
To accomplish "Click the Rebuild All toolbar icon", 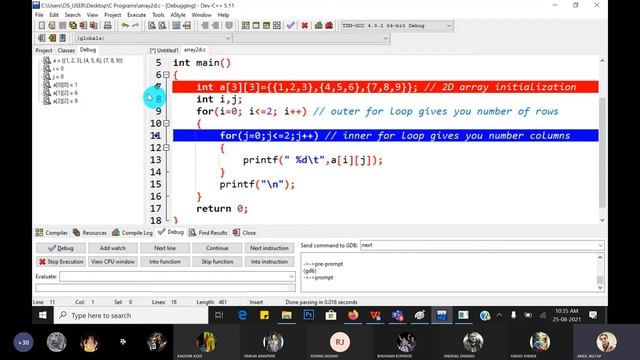I will click(277, 25).
